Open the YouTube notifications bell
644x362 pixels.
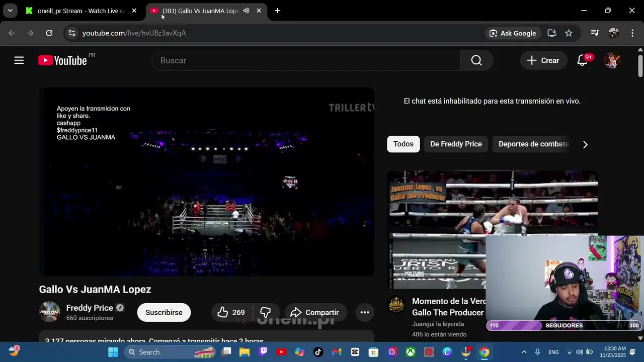pos(582,60)
